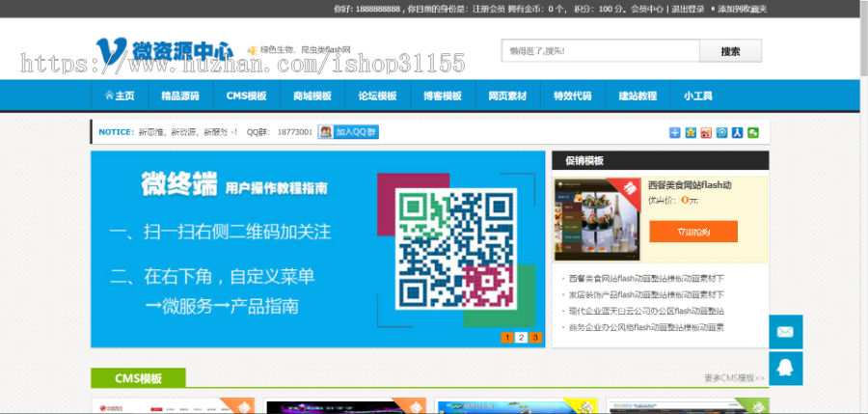Open 西餐美食网站 promo thumbnail

[x=597, y=219]
